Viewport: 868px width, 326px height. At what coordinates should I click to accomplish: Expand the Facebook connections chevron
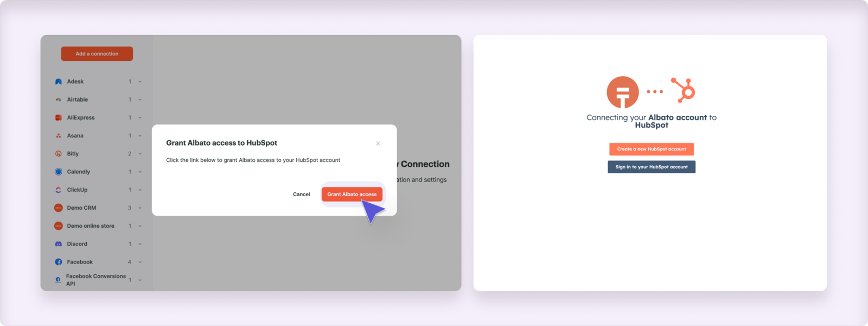coord(140,262)
